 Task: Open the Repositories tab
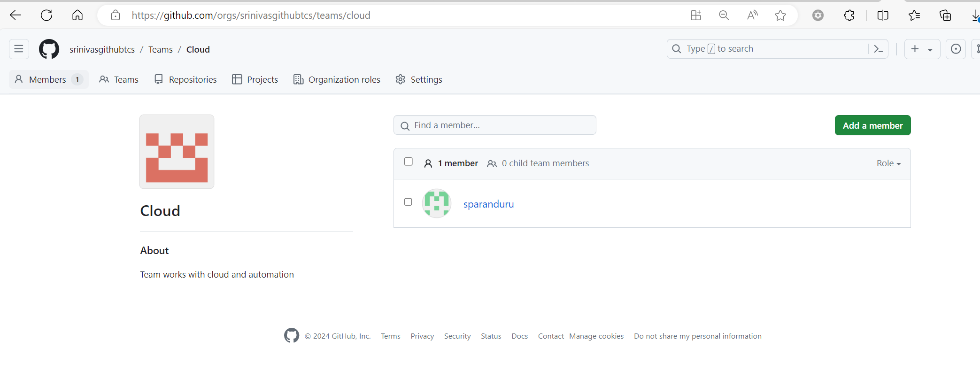[185, 79]
